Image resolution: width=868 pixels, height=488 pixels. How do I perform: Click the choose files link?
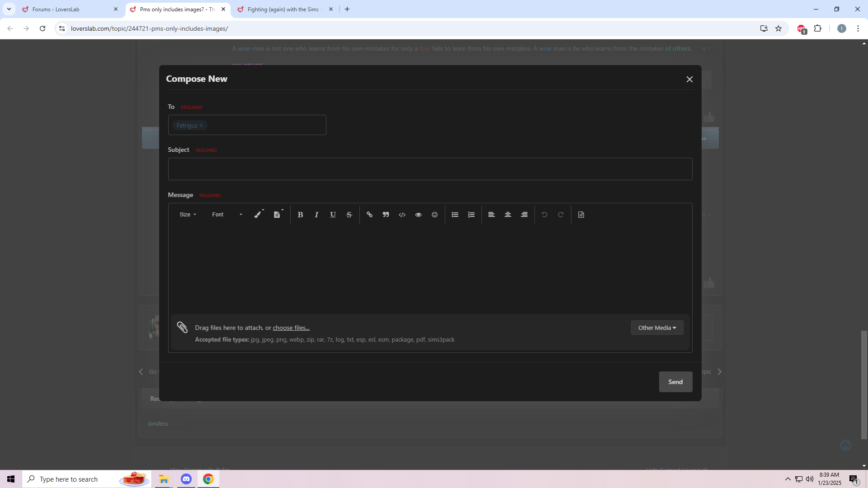tap(291, 328)
